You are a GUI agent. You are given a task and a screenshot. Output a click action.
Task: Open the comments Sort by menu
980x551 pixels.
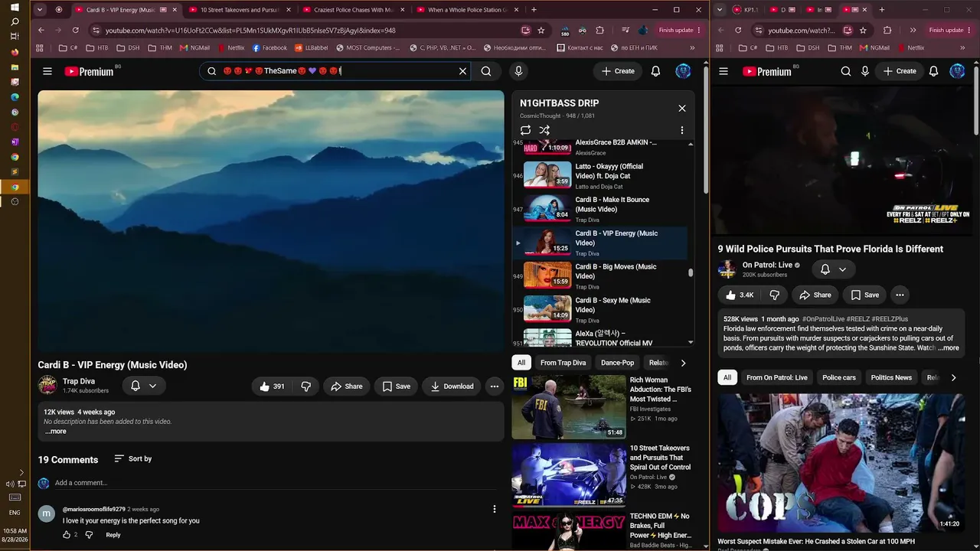(x=132, y=458)
